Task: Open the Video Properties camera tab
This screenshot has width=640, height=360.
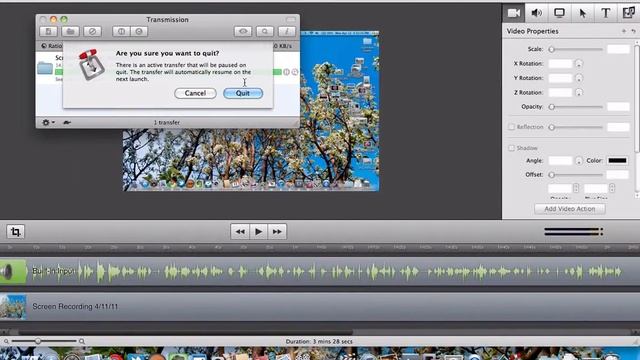Action: tap(513, 13)
